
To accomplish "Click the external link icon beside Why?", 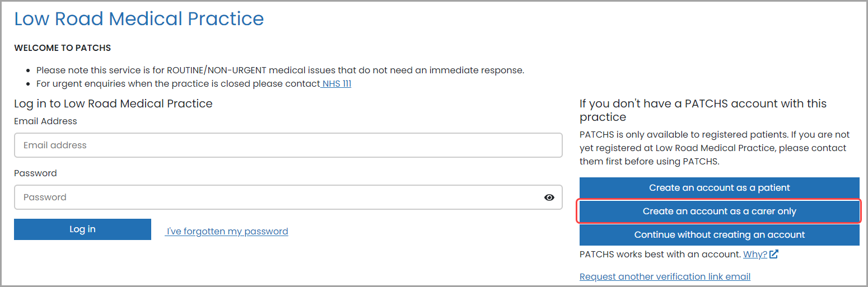I will click(x=774, y=255).
